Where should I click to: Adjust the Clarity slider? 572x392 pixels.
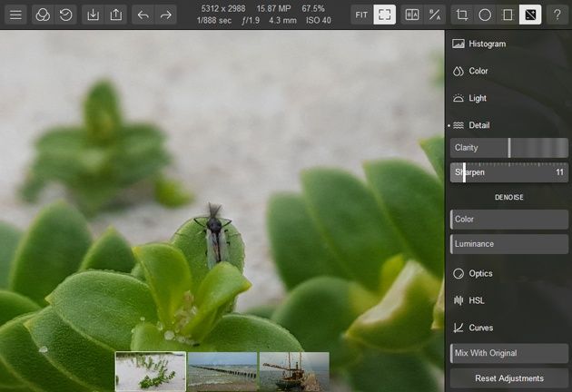pyautogui.click(x=508, y=148)
